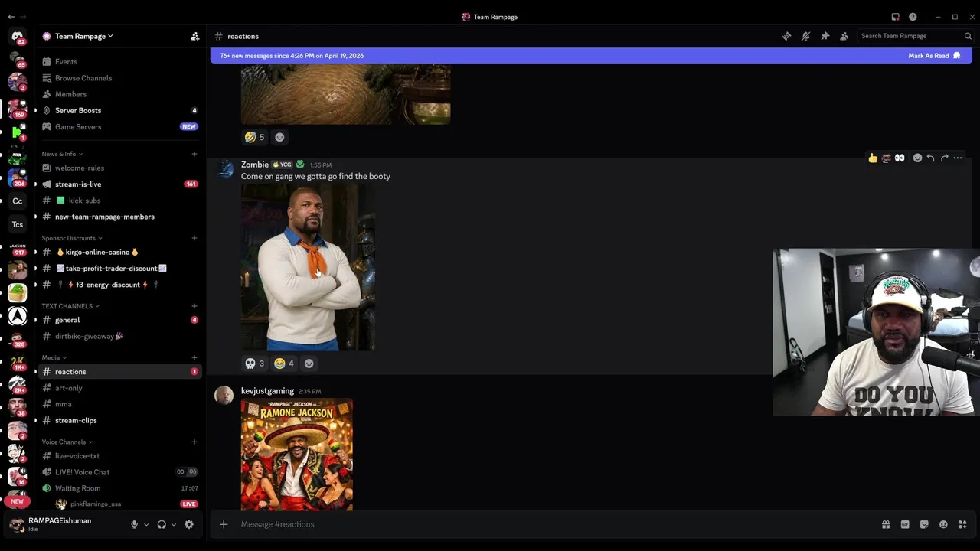
Task: Open the Help question mark icon
Action: click(x=913, y=17)
